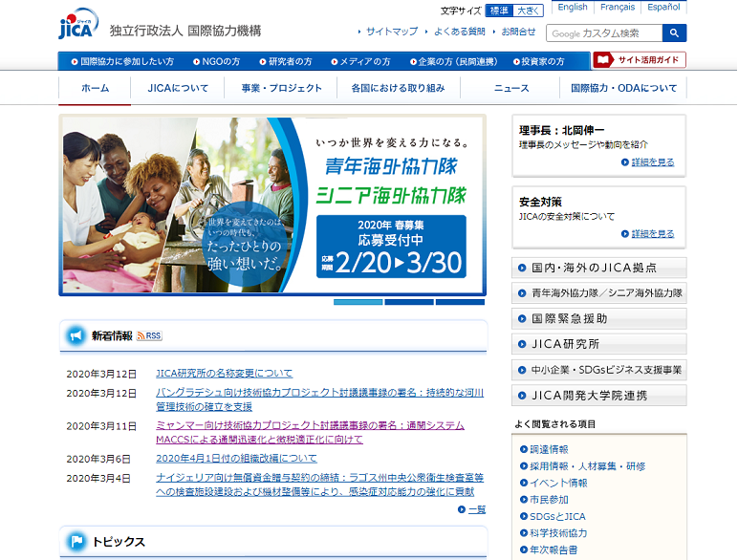This screenshot has height=560, width=738.
Task: Open 企業の方(民間連携) section
Action: (454, 62)
